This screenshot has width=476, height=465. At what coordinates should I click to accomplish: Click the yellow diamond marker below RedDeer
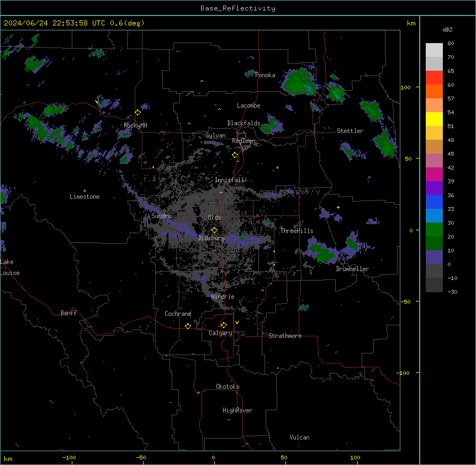click(x=235, y=155)
